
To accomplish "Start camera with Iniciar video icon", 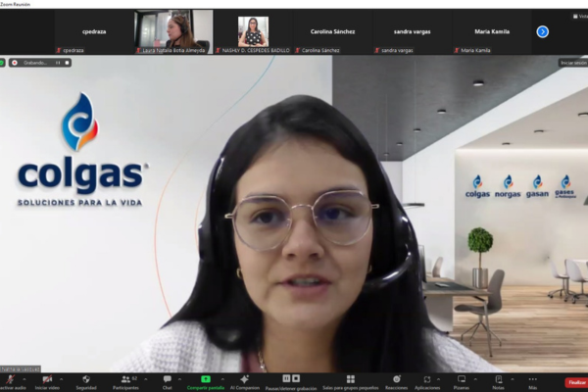I will [47, 379].
